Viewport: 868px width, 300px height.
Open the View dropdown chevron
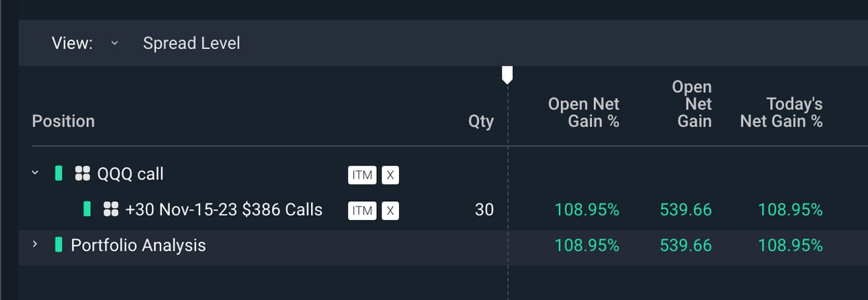click(114, 43)
